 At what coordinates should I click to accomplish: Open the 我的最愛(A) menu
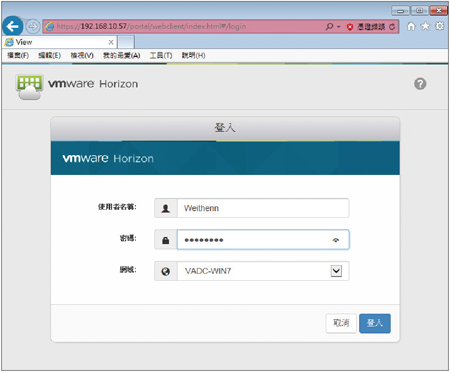(121, 55)
